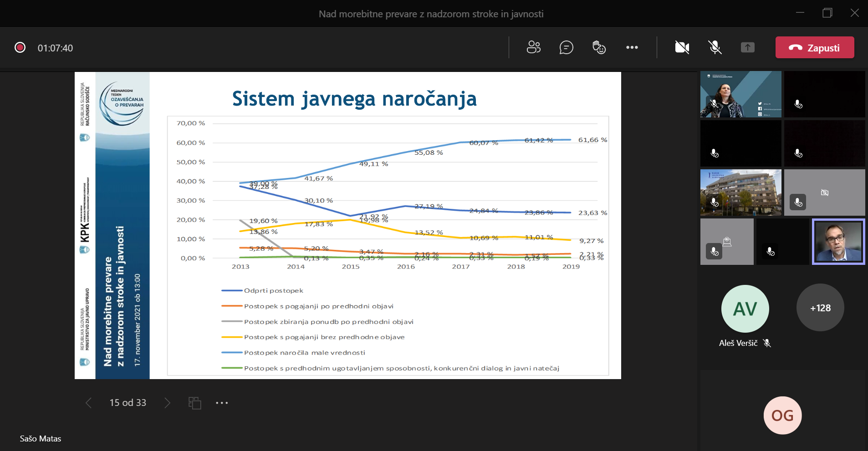
Task: Select the highlighted speaker video thumbnail
Action: [838, 242]
